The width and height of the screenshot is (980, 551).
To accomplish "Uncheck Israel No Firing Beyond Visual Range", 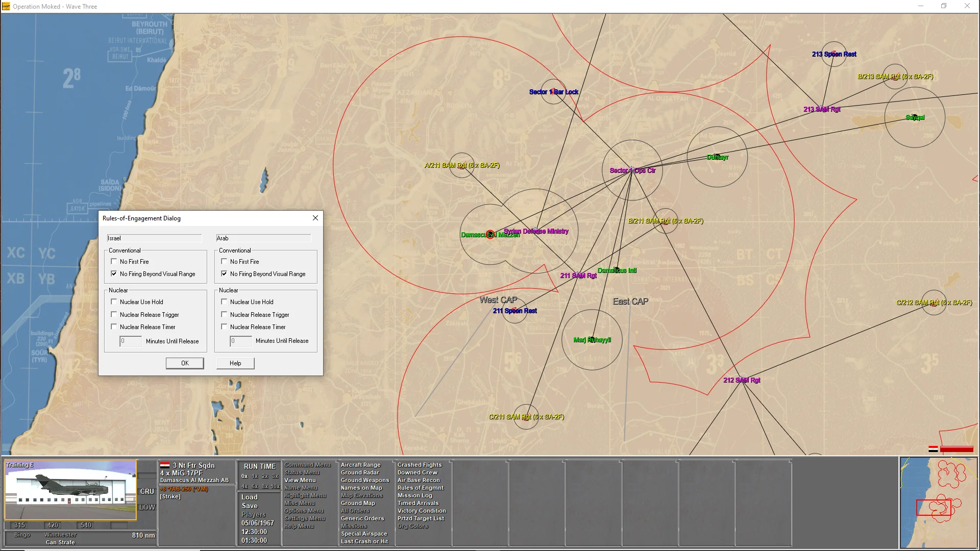I will pyautogui.click(x=114, y=274).
